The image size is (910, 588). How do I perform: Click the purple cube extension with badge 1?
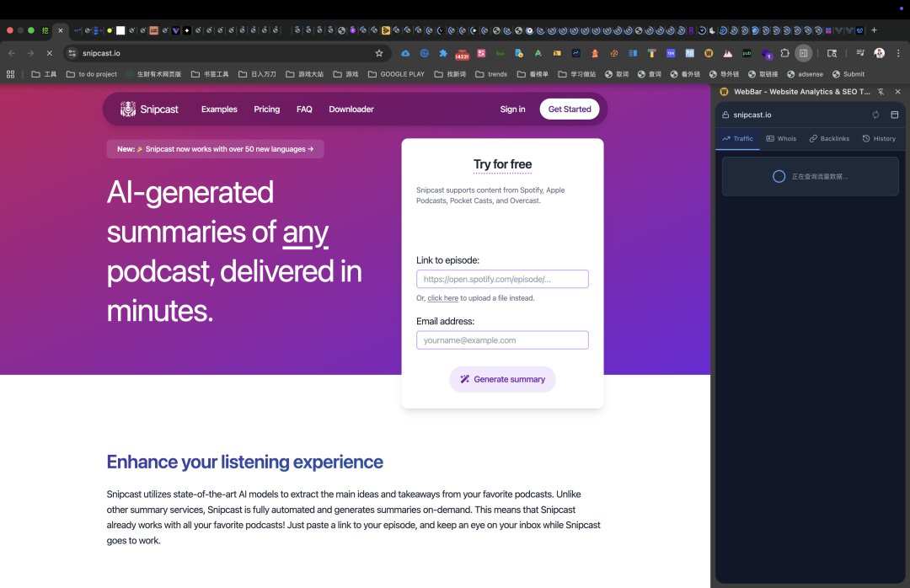(x=767, y=54)
